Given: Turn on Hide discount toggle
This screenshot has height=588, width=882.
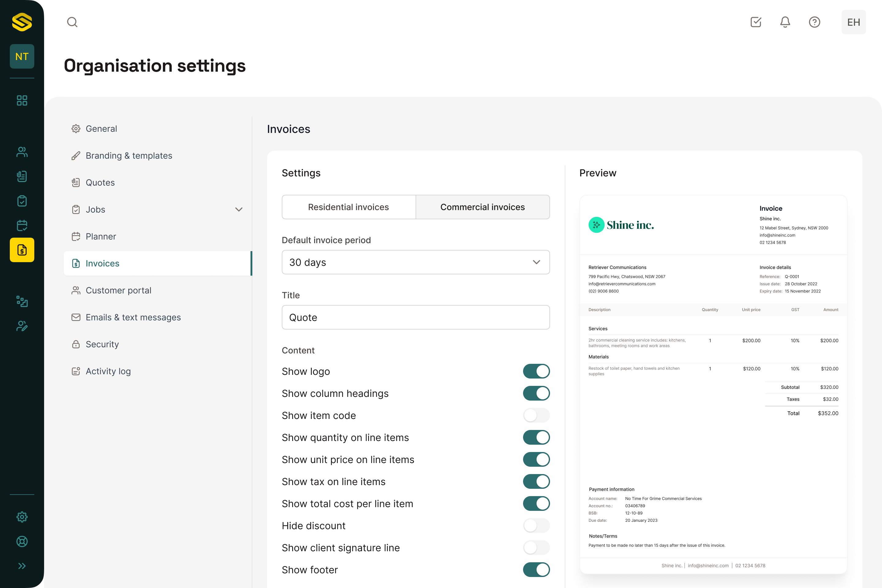Looking at the screenshot, I should click(x=536, y=526).
